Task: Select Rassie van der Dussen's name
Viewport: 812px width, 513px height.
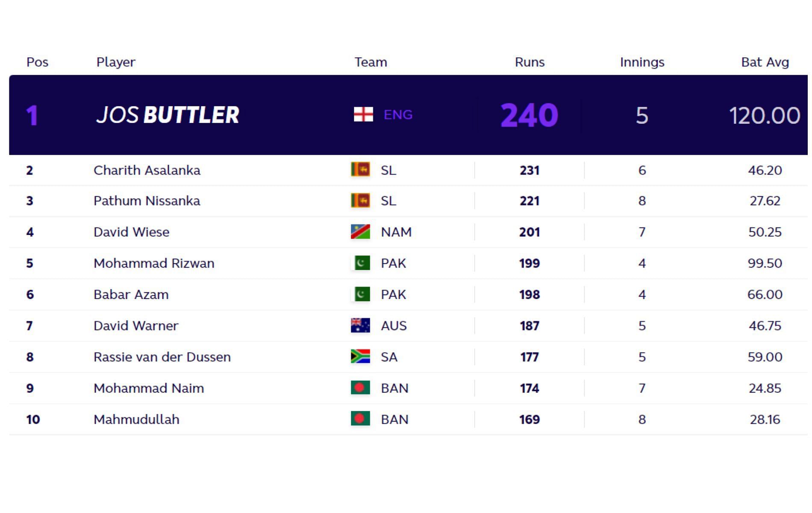Action: pos(162,357)
